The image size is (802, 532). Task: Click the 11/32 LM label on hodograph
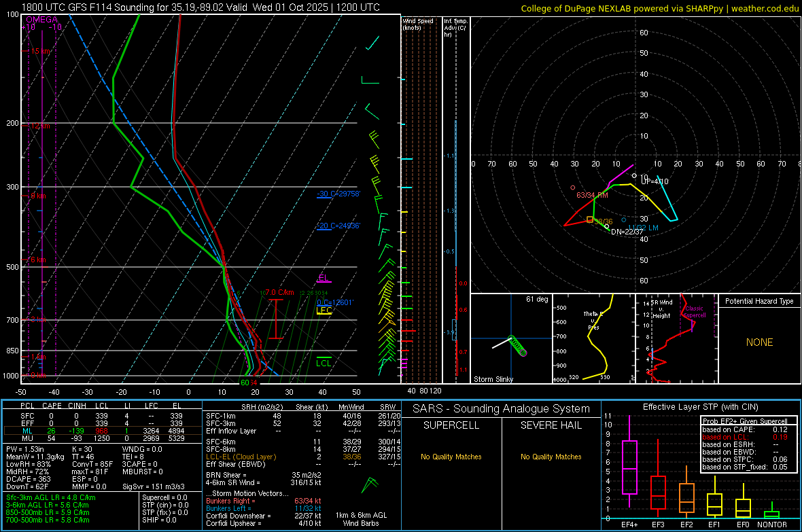click(643, 228)
